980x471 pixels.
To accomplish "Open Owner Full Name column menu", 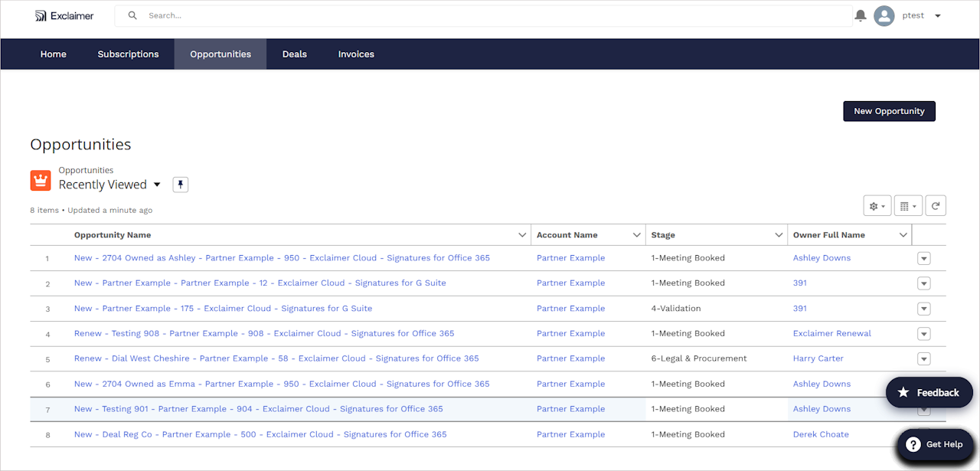I will coord(903,235).
